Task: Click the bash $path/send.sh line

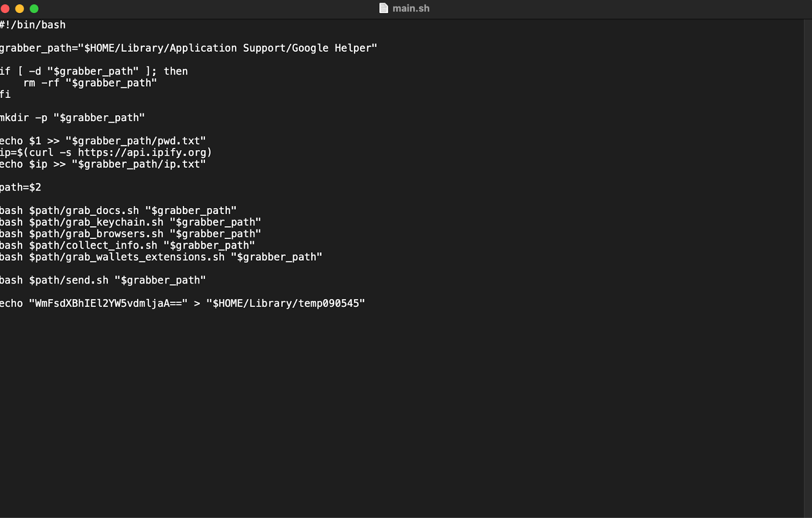Action: coord(103,281)
